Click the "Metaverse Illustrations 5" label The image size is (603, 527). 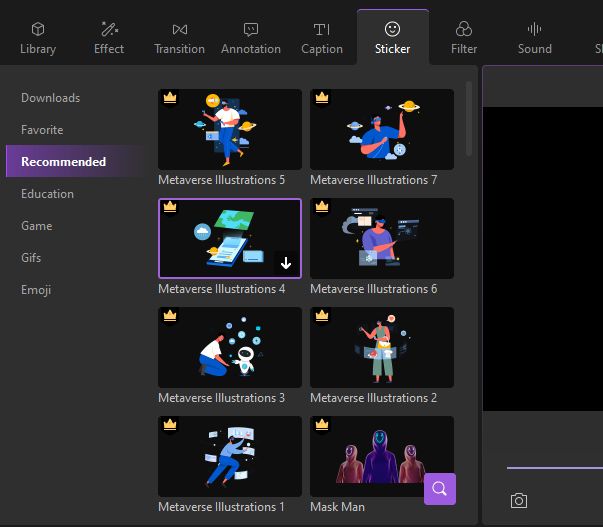point(222,180)
